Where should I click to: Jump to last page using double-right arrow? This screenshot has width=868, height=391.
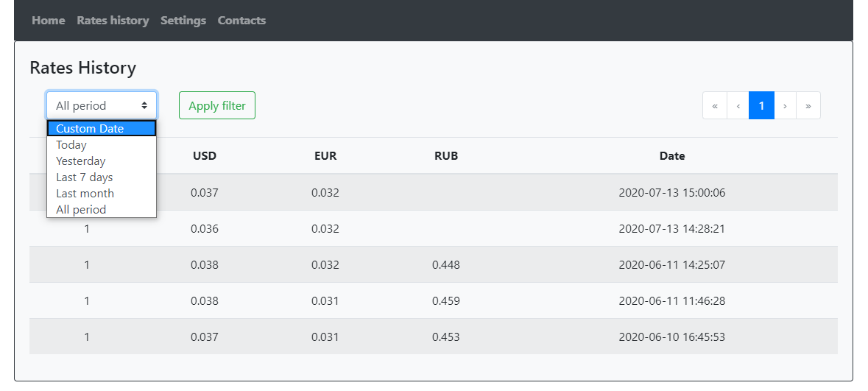click(x=808, y=105)
